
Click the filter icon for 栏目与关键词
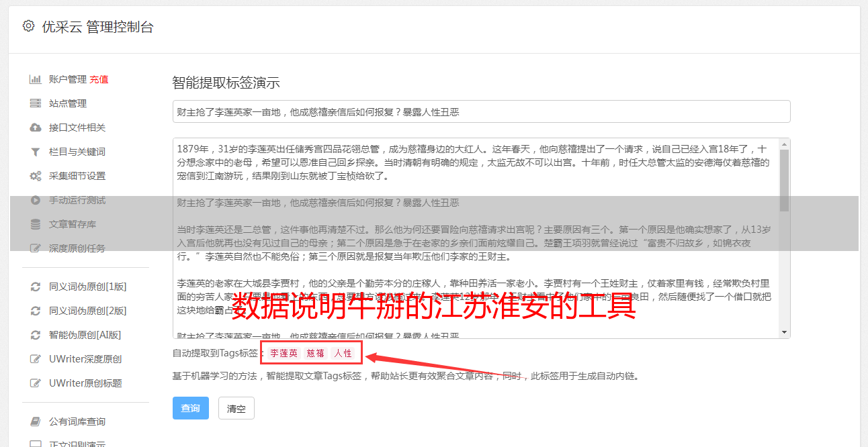click(x=36, y=152)
